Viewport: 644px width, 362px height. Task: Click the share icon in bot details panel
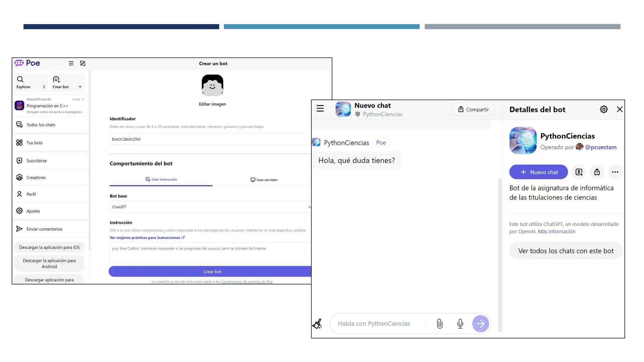point(597,172)
